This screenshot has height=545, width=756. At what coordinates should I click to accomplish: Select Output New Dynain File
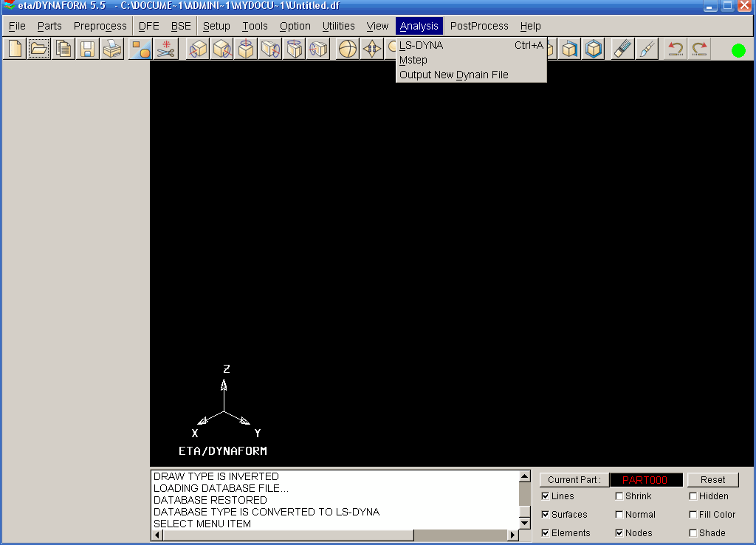tap(471, 75)
